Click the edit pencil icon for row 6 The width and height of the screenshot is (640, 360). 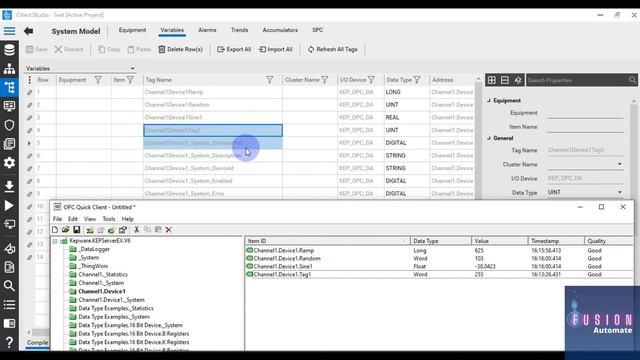29,156
